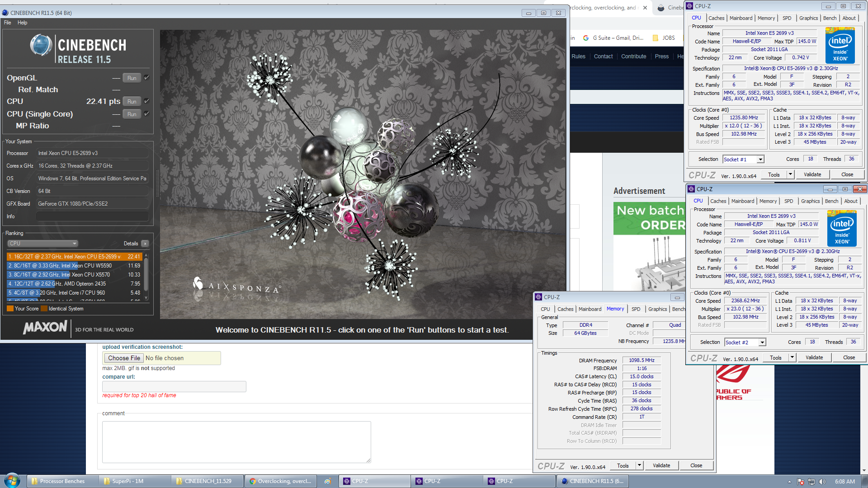Click Validate in Socket #1 CPU-Z
This screenshot has width=868, height=488.
click(812, 174)
